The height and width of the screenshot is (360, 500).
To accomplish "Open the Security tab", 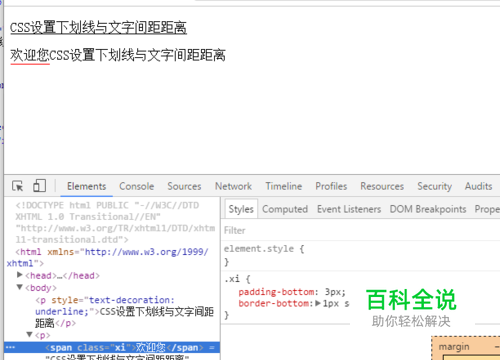I will (x=434, y=186).
